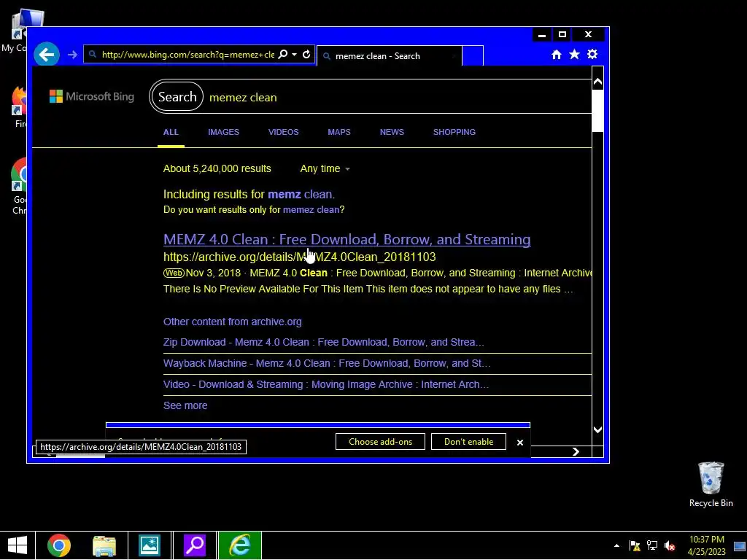Click the Show desktop tray button

pos(740,545)
